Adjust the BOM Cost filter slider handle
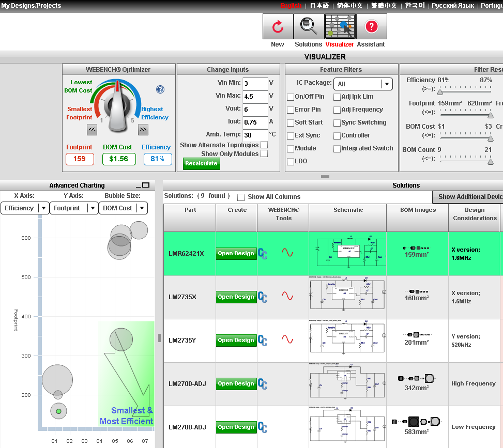 pyautogui.click(x=491, y=138)
